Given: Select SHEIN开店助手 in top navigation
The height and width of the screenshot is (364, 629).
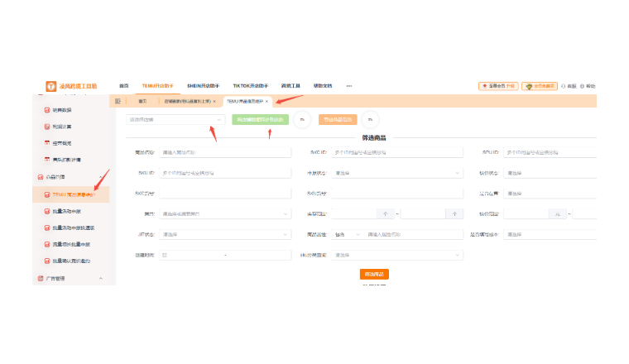Looking at the screenshot, I should 203,86.
